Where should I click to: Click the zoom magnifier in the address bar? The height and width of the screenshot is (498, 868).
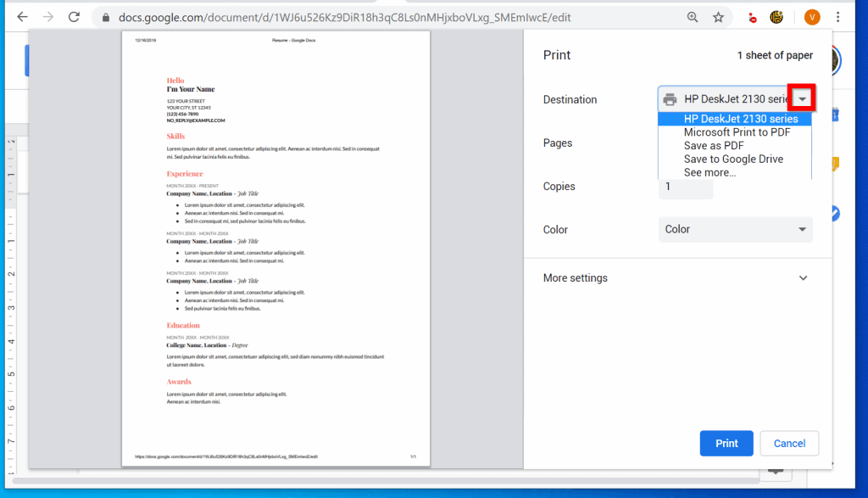coord(693,16)
